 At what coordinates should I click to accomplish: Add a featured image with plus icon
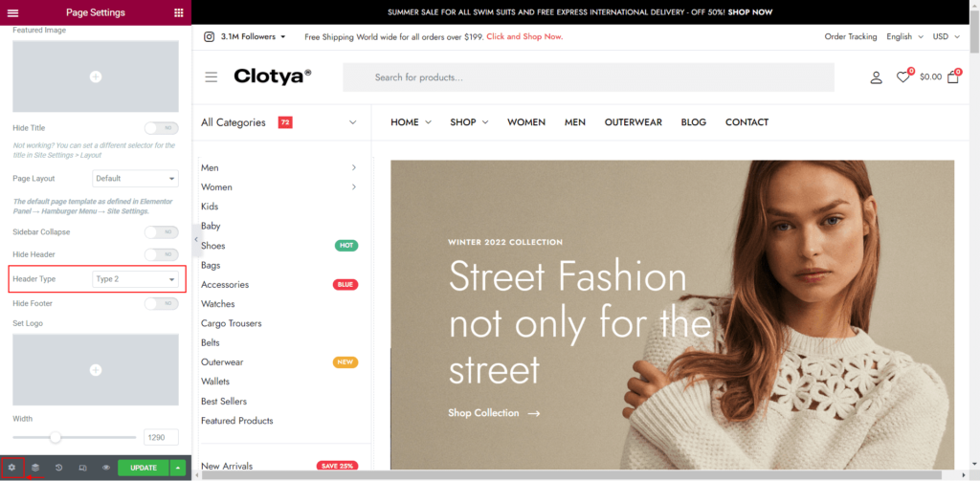[x=96, y=77]
